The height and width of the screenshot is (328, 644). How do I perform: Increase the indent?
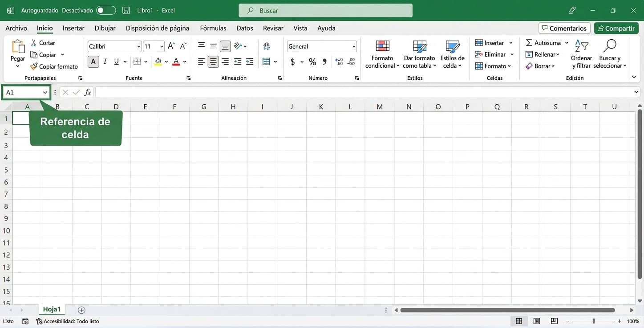pyautogui.click(x=250, y=61)
